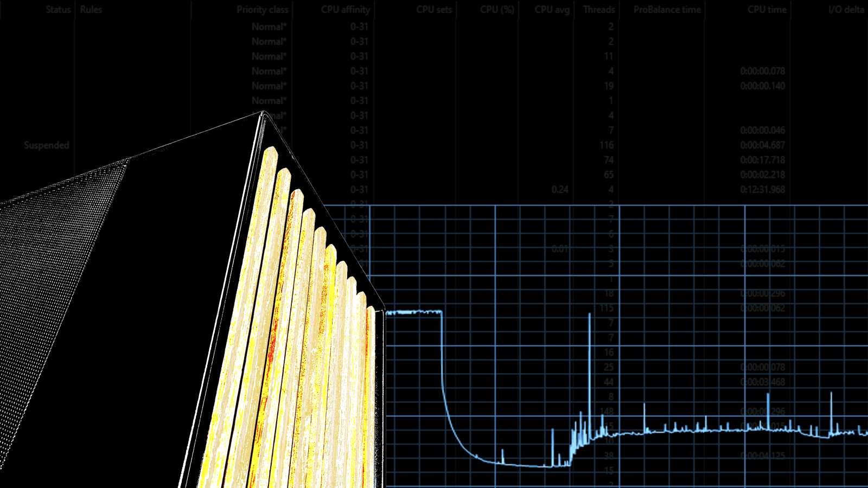Click the Rules column header
Image resolution: width=868 pixels, height=488 pixels.
click(91, 10)
